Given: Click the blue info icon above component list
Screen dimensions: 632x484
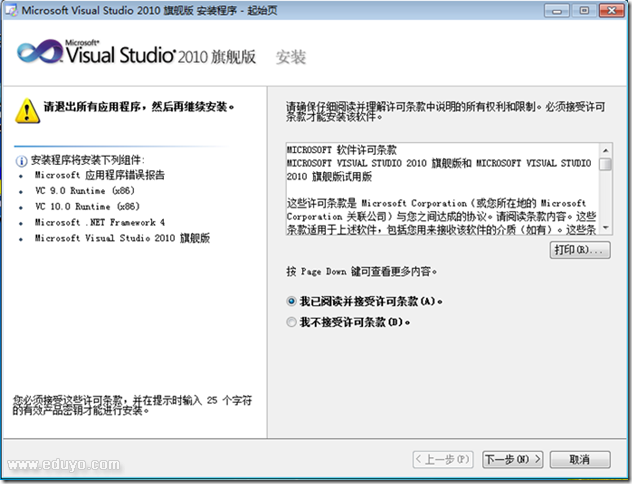Looking at the screenshot, I should tap(20, 159).
